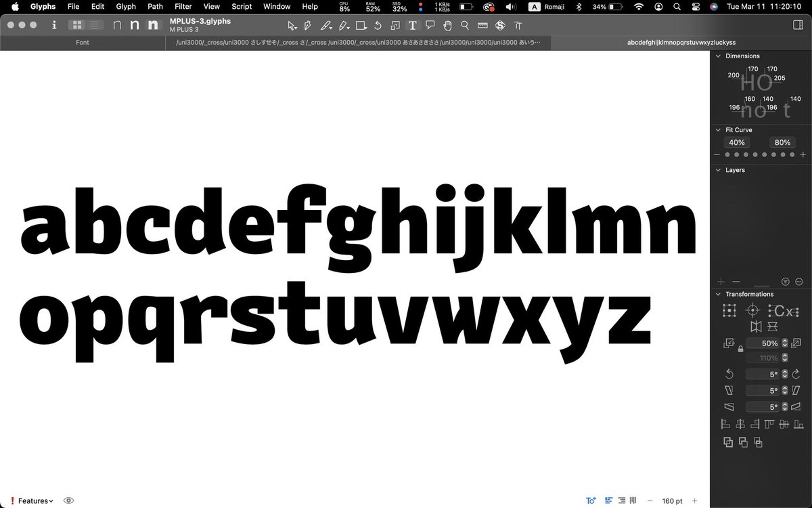
Task: Switch to list view mode
Action: pos(95,25)
